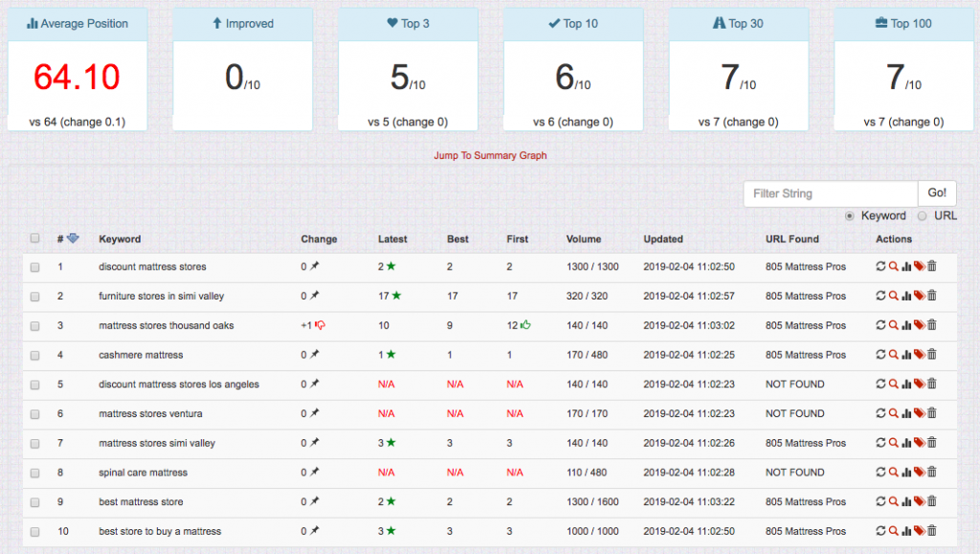Delete the discount mattress stores keyword

tap(932, 266)
